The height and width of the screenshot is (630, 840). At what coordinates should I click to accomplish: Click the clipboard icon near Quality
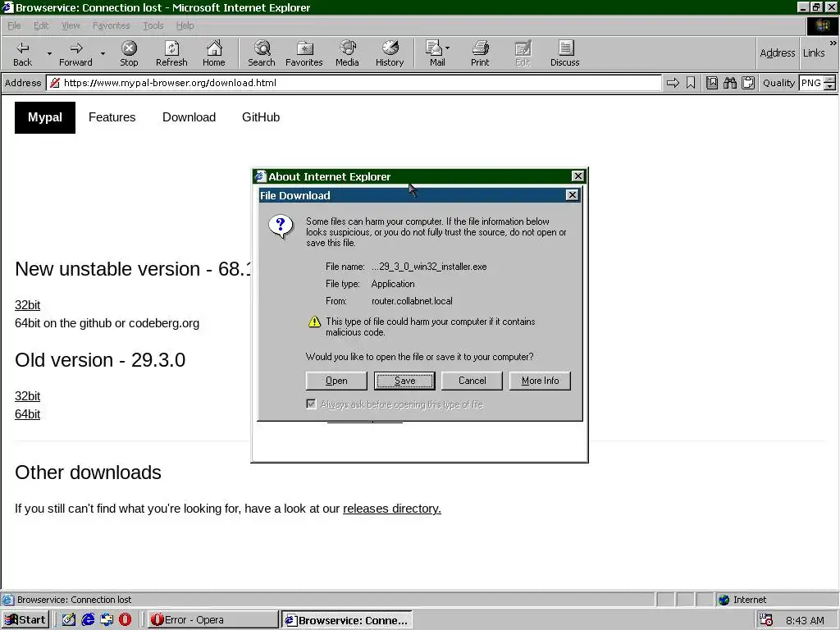[748, 83]
